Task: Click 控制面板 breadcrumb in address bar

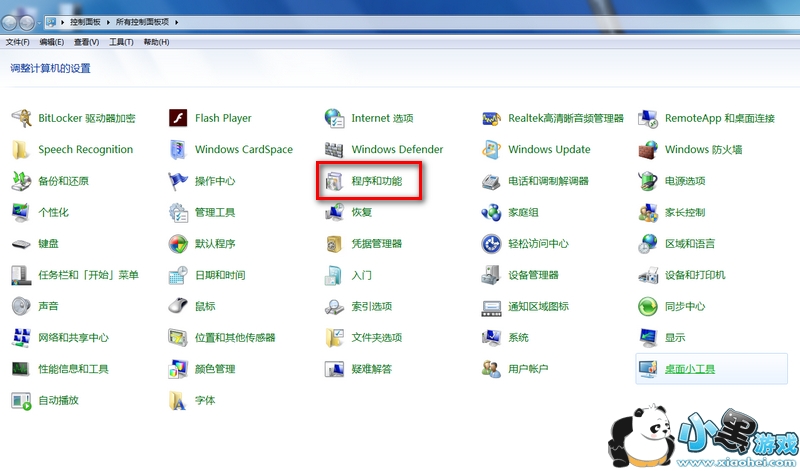Action: 85,22
